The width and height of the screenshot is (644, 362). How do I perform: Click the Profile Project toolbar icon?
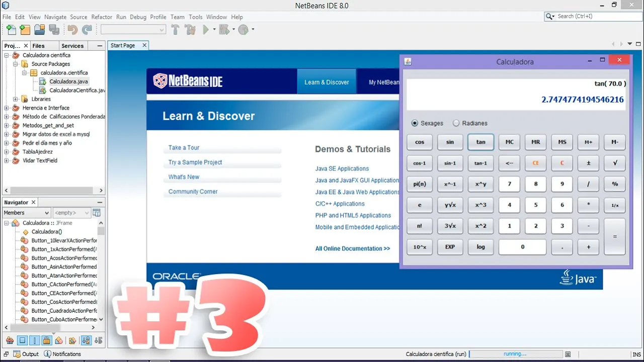pyautogui.click(x=244, y=30)
